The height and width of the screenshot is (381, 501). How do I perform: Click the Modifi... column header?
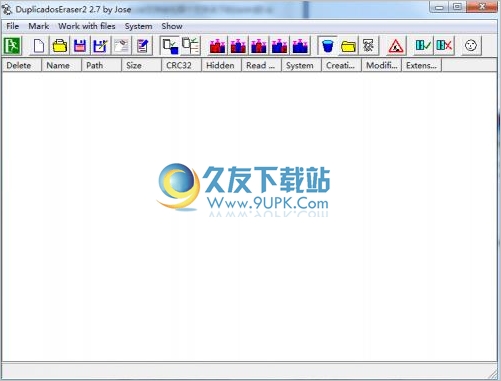click(x=382, y=65)
